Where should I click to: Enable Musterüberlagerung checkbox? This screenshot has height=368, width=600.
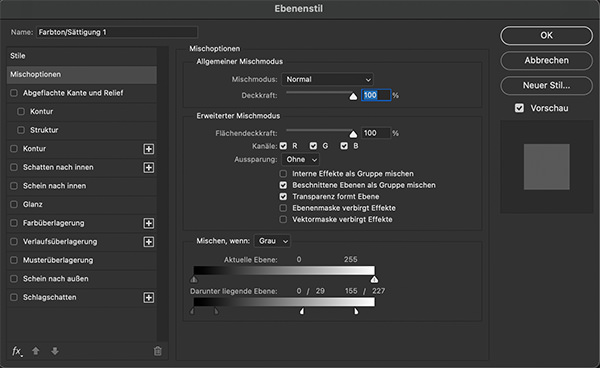point(14,260)
